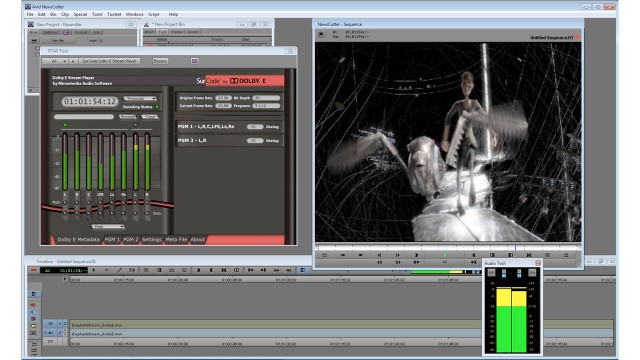Screen dimensions: 640x360
Task: Solo the C channel in Dolby E player
Action: [x=89, y=213]
